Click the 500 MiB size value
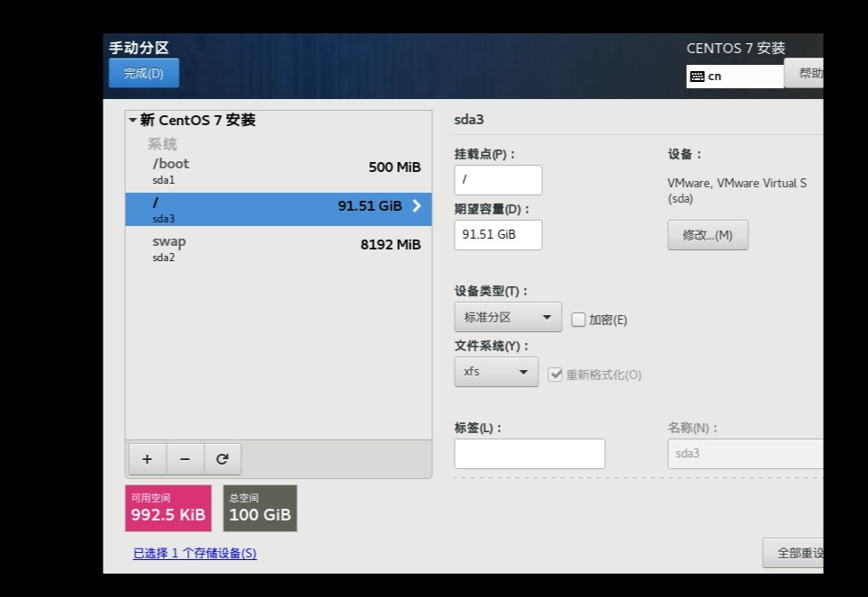The height and width of the screenshot is (597, 868). pos(394,167)
